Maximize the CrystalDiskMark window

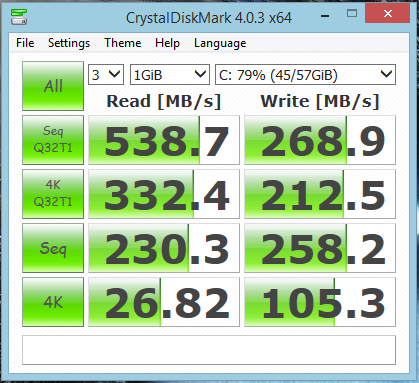click(352, 14)
